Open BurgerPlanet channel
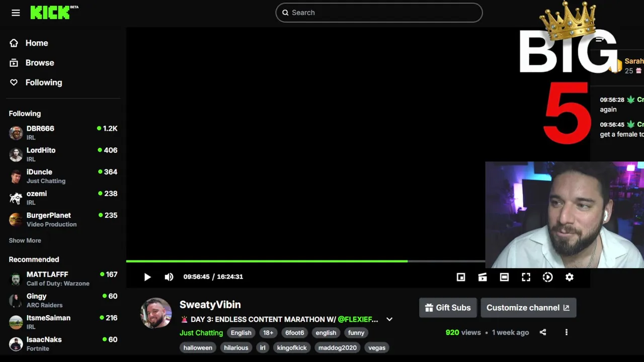The height and width of the screenshot is (362, 644). [63, 219]
